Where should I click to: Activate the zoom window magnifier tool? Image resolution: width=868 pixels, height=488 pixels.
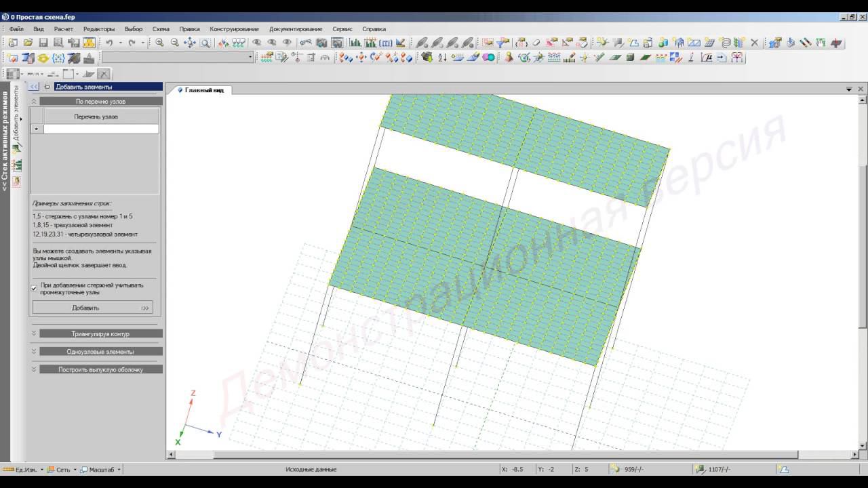205,43
